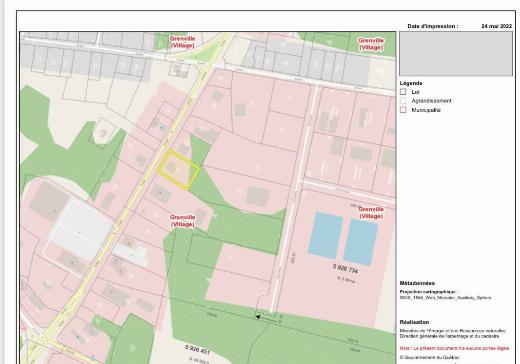Click the Légende heading
520x364 pixels.
[x=411, y=83]
